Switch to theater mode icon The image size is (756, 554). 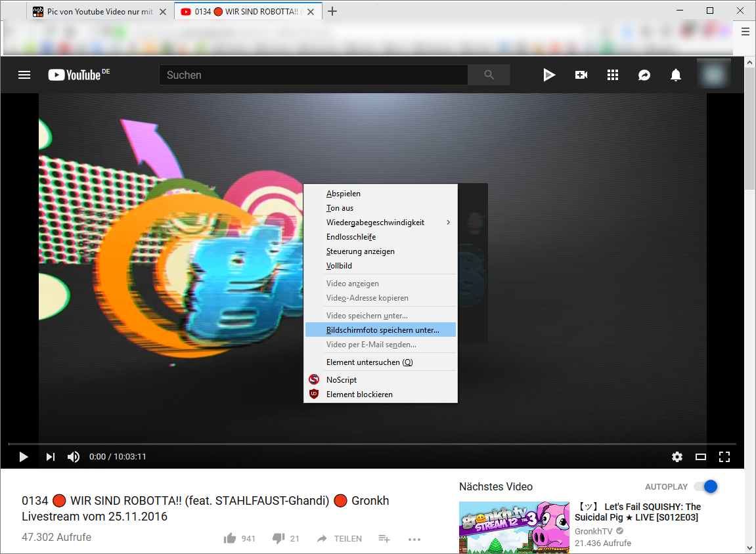(701, 457)
